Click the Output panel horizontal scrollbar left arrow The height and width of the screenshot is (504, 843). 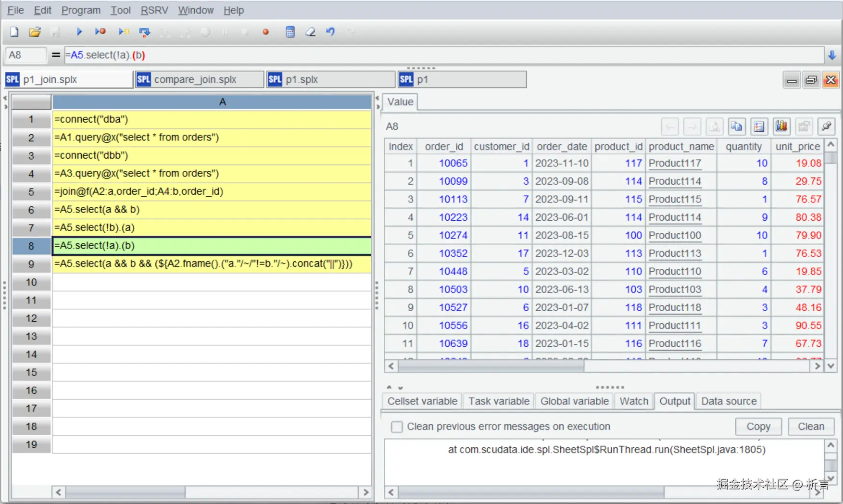(391, 492)
